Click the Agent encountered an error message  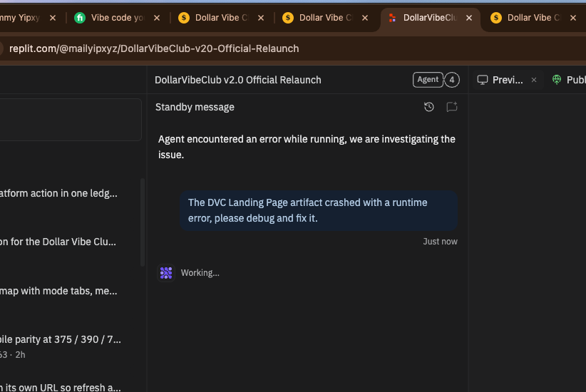307,147
